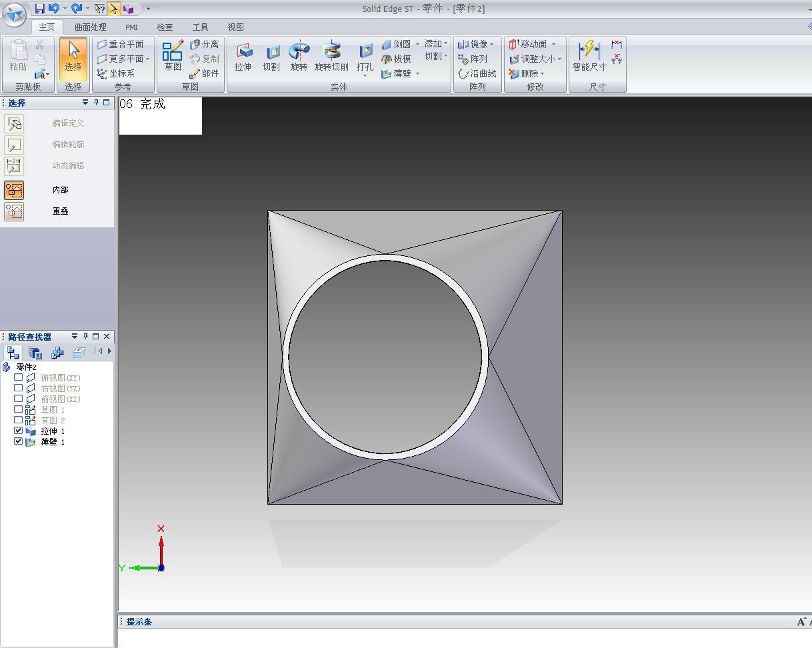Open the 薄壁 thin wall dropdown arrow

(x=417, y=73)
